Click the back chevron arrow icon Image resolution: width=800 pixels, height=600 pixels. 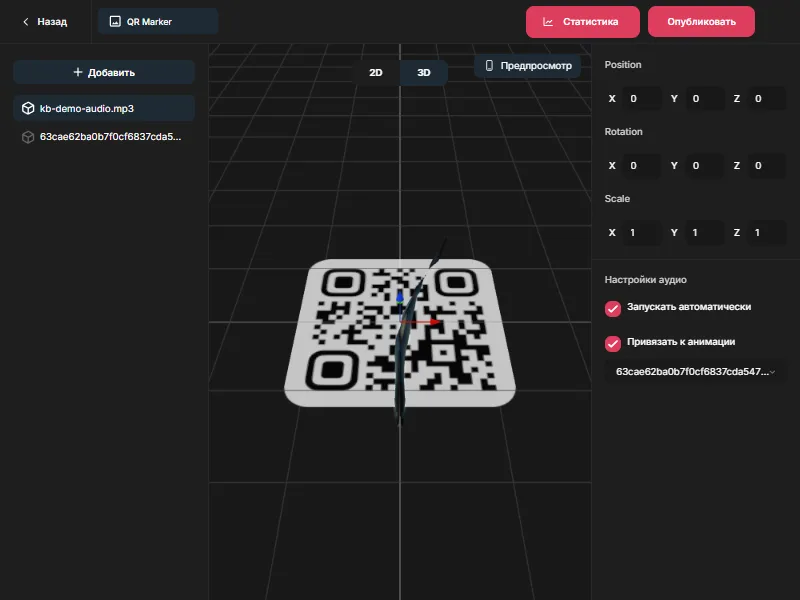26,21
